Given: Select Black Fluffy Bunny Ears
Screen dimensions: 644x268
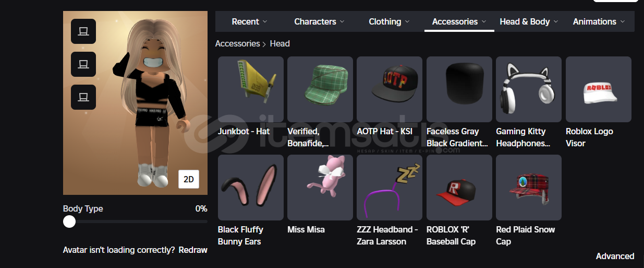Looking at the screenshot, I should (x=251, y=188).
